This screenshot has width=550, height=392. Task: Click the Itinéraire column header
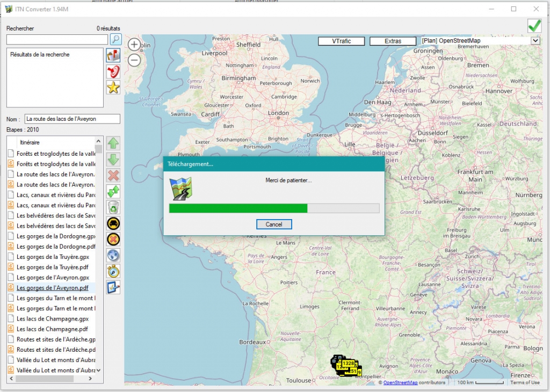click(x=56, y=142)
